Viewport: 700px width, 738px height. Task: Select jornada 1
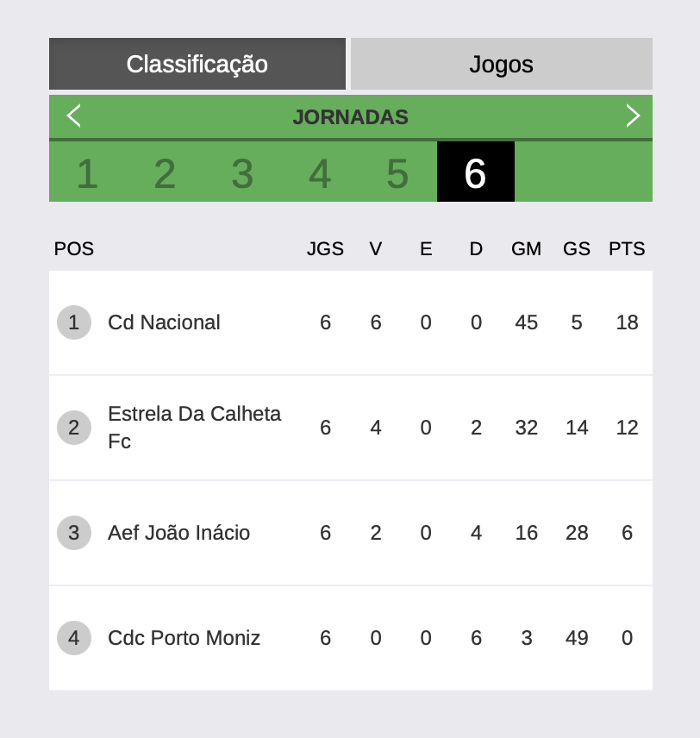87,173
